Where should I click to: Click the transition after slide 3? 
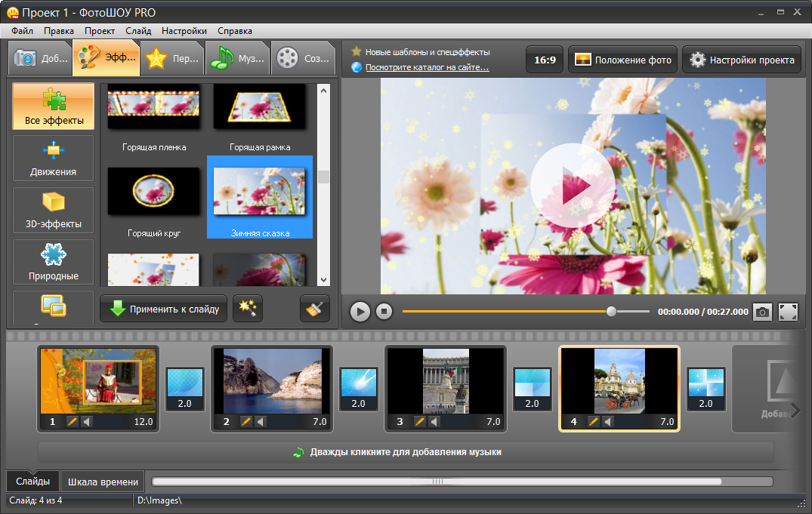[x=533, y=389]
